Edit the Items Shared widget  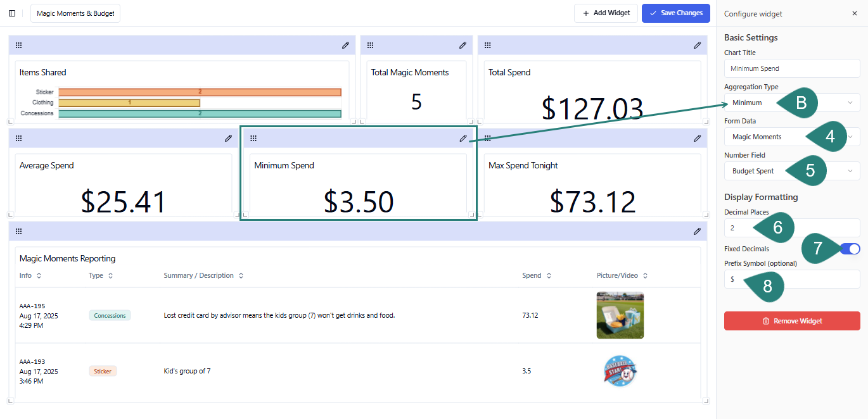345,45
